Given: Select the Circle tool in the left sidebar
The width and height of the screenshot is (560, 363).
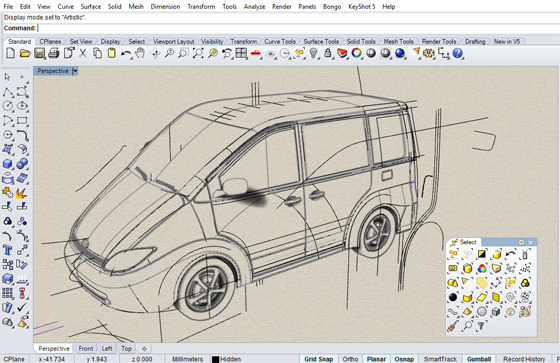Looking at the screenshot, I should (x=8, y=106).
